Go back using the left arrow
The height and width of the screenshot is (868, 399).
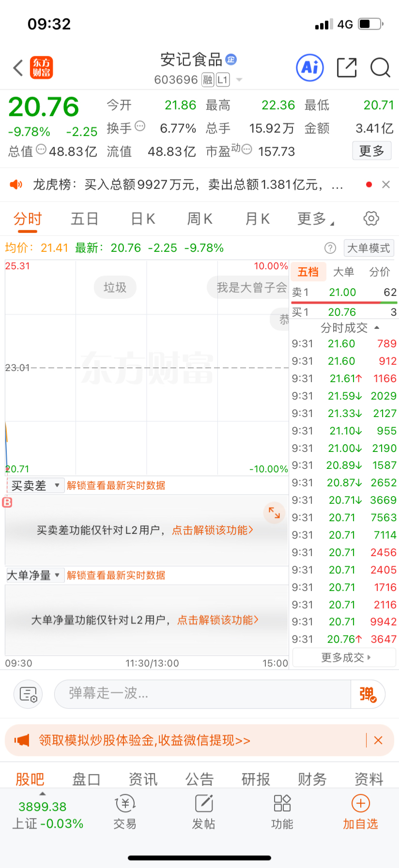[18, 68]
